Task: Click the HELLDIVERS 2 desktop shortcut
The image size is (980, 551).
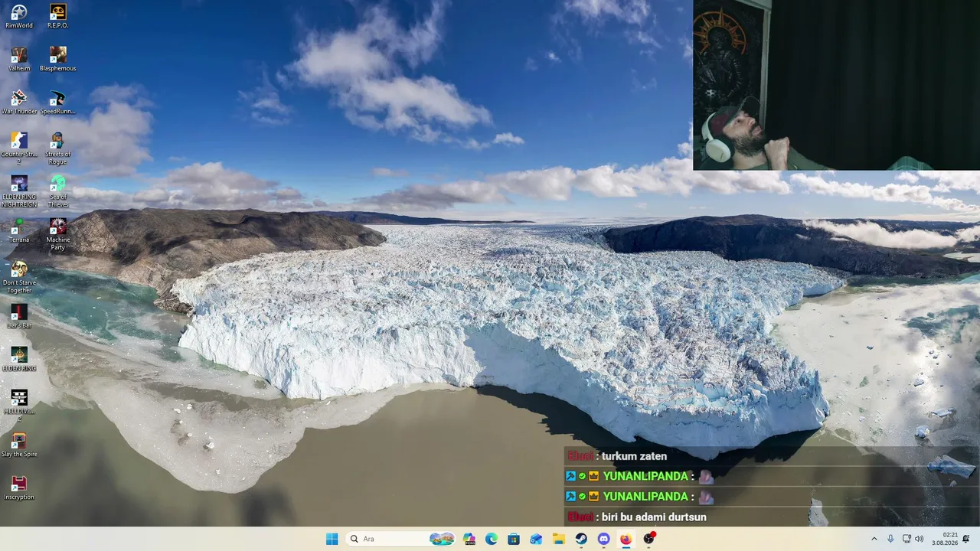Action: [19, 406]
